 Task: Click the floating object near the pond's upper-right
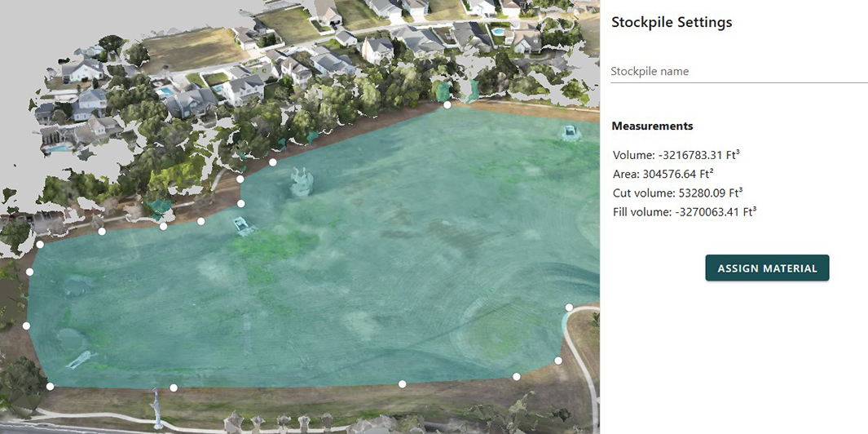pyautogui.click(x=569, y=132)
